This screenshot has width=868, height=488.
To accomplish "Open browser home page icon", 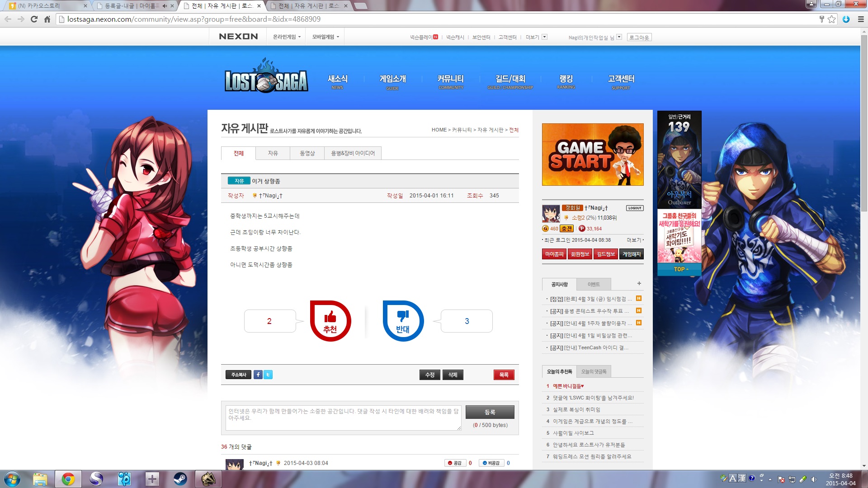I will click(x=47, y=19).
